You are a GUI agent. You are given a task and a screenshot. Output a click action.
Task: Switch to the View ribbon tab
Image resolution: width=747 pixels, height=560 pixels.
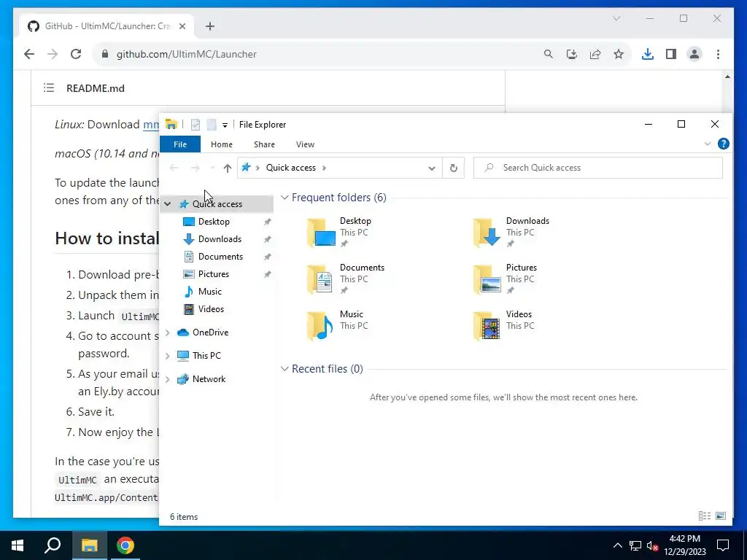305,144
